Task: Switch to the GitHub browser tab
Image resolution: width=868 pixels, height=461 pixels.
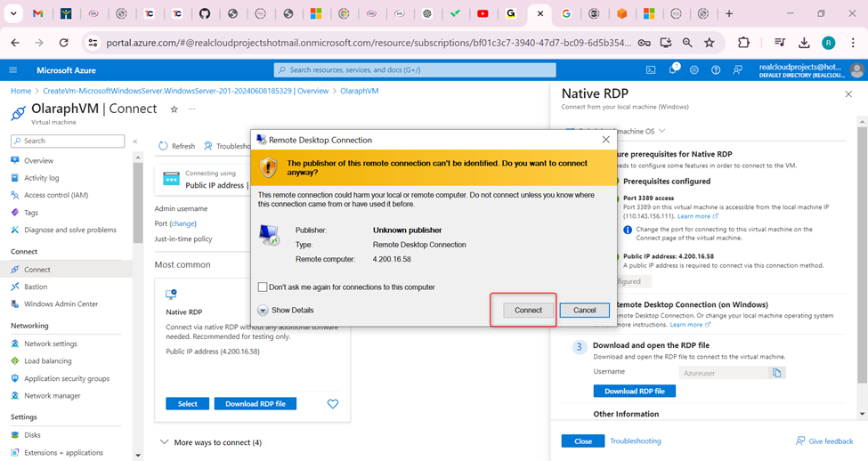Action: [205, 14]
